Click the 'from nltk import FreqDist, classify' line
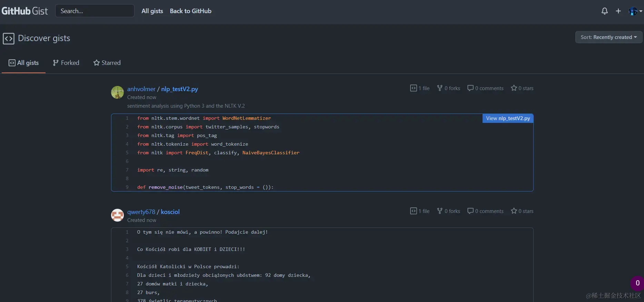The height and width of the screenshot is (302, 644). (x=218, y=153)
